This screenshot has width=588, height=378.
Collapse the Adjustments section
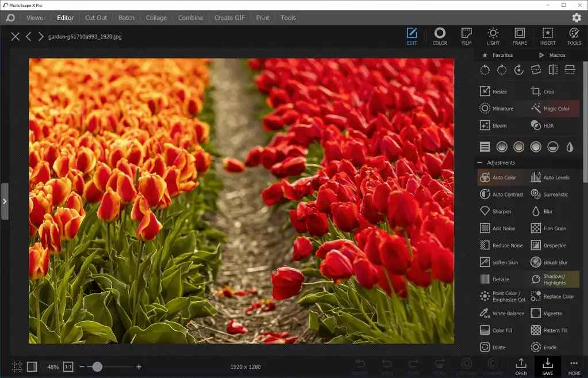coord(480,163)
